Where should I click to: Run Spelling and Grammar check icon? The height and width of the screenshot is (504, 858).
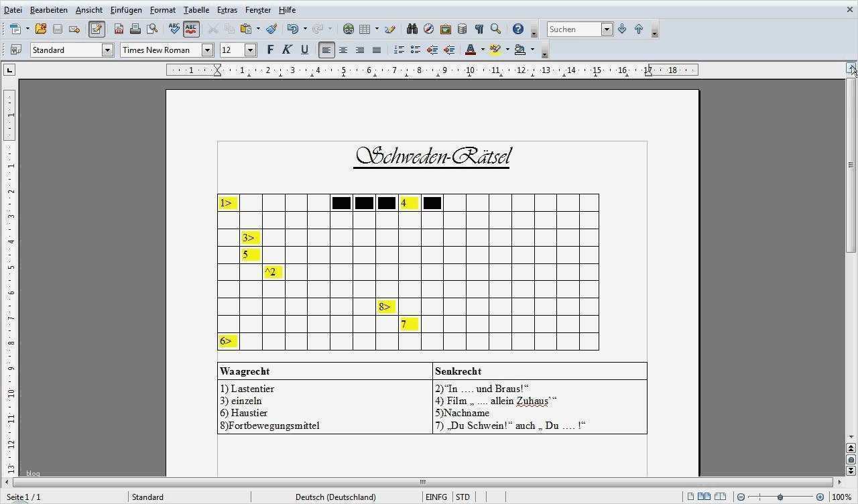(x=174, y=29)
